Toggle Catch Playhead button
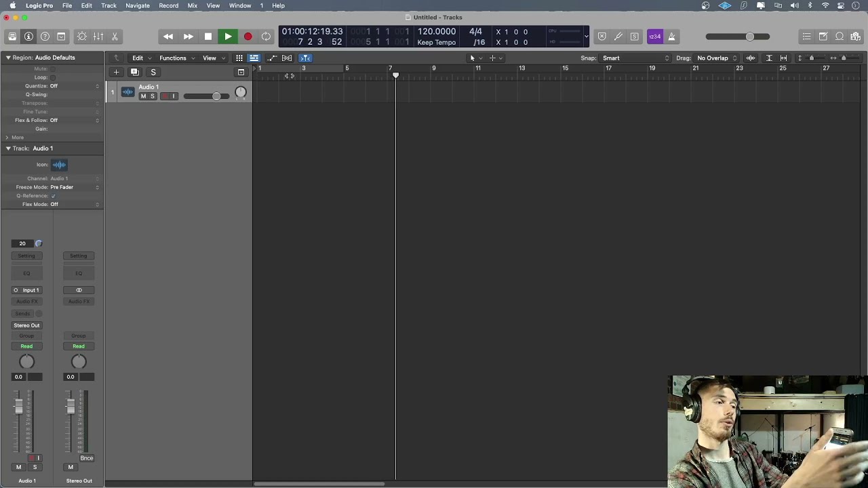The image size is (868, 488). pos(305,58)
